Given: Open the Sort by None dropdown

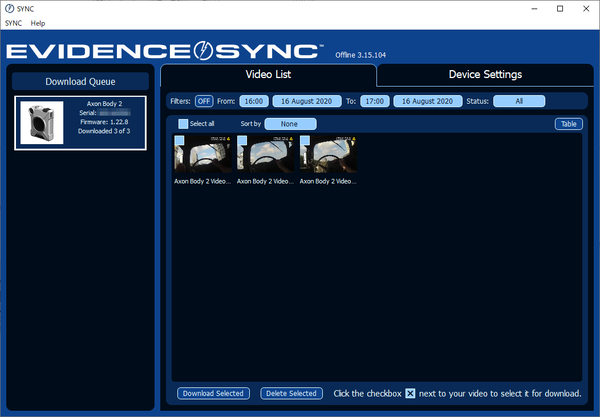Looking at the screenshot, I should pyautogui.click(x=290, y=124).
